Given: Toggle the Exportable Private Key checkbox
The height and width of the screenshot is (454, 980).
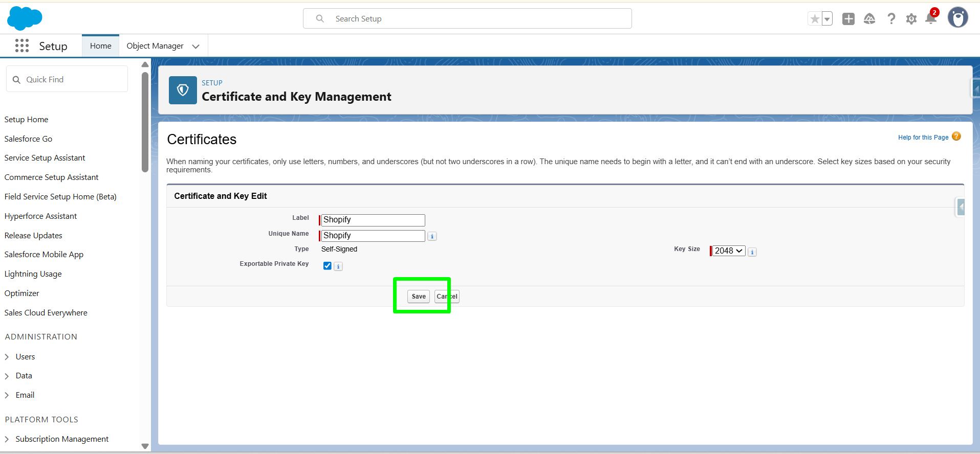Looking at the screenshot, I should pyautogui.click(x=328, y=266).
